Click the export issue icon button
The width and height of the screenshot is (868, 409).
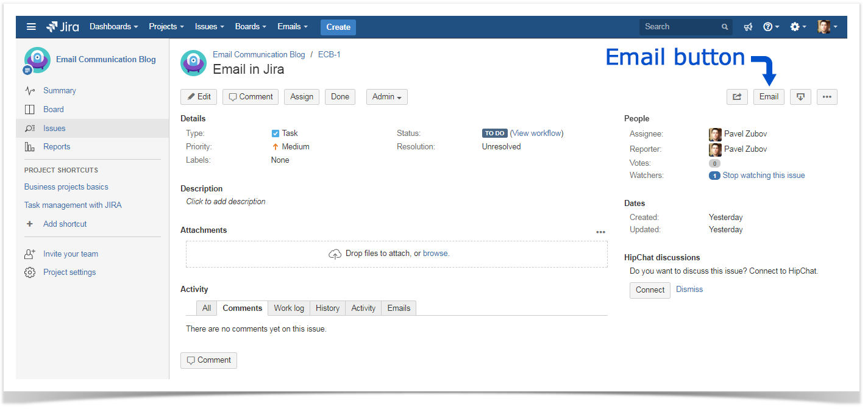pos(800,97)
